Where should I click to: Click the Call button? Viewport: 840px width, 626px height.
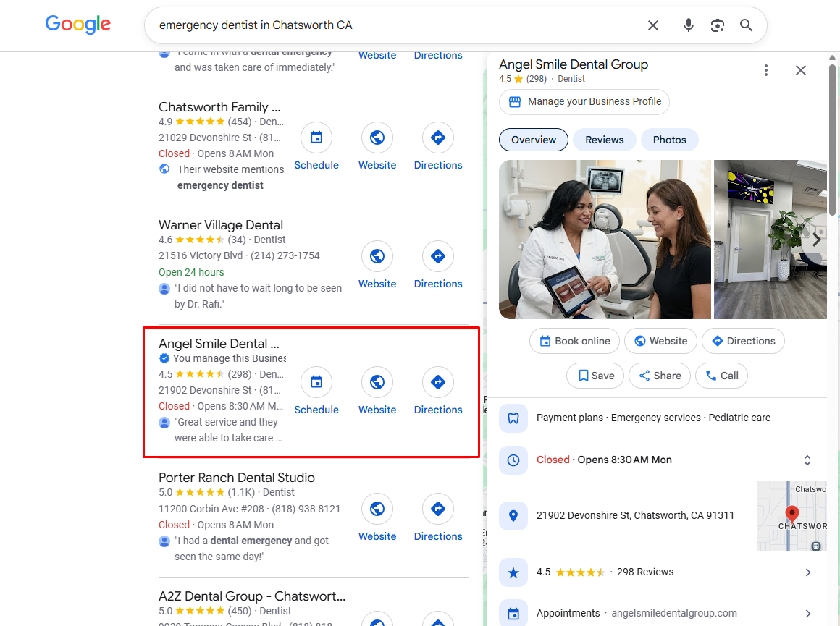pos(721,376)
